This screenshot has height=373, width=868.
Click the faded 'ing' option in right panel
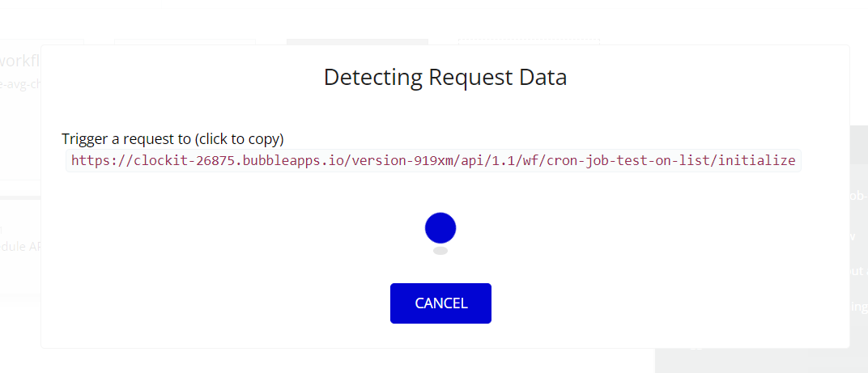point(858,306)
